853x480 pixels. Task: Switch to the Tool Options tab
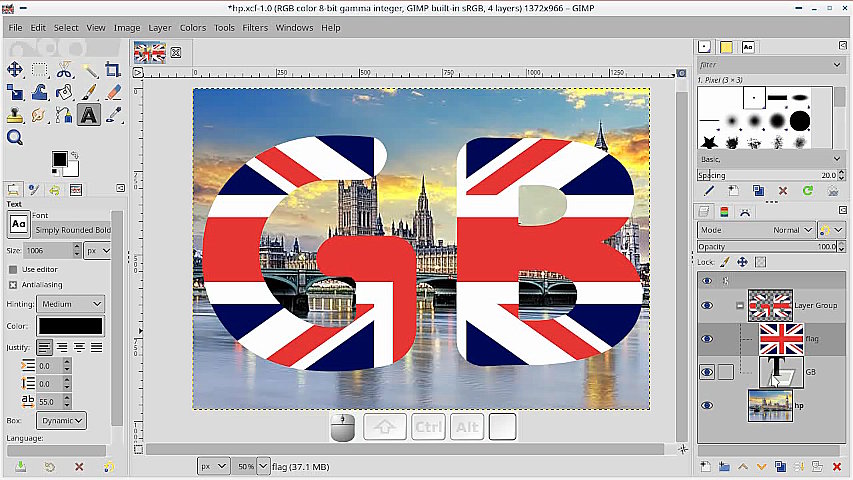pyautogui.click(x=13, y=189)
